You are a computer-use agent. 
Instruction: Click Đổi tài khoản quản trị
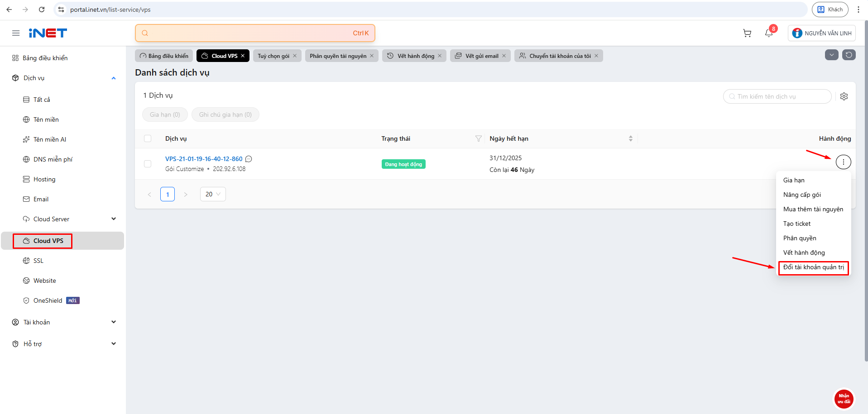point(814,267)
